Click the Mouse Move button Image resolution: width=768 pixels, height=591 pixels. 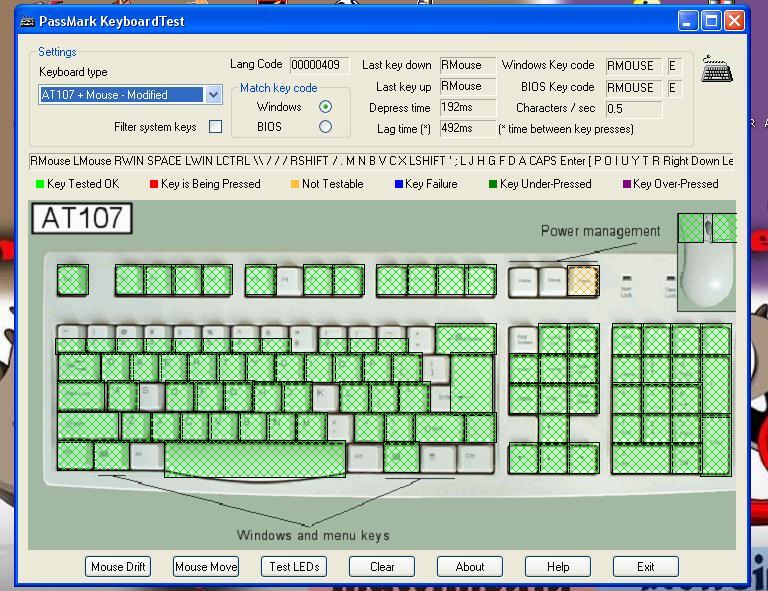point(206,566)
